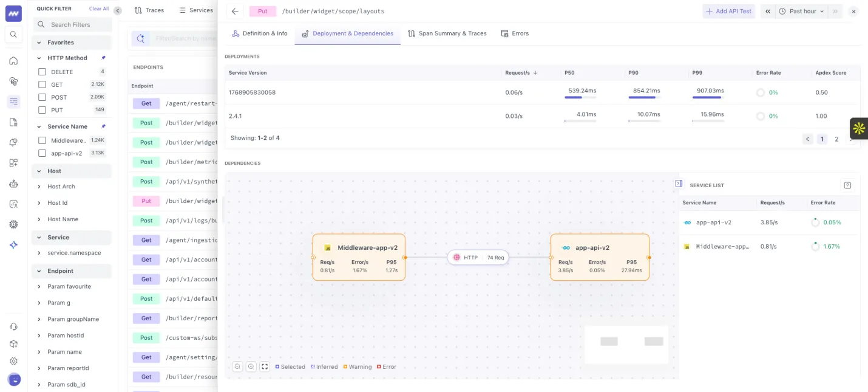Screen dimensions: 868x392
Task: Click the Add API Test button
Action: (729, 11)
